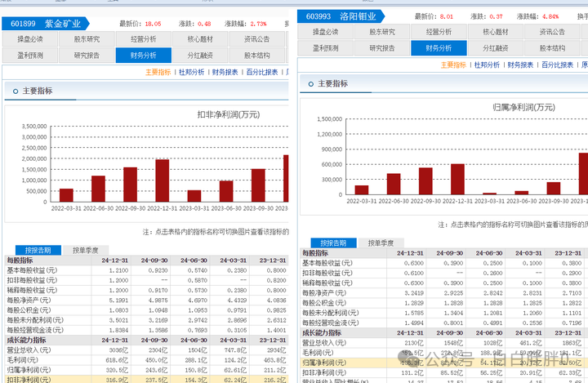Open 核心题材 tab in 洛阳钼业 panel
Screen dimensions: 588x383
pos(496,32)
